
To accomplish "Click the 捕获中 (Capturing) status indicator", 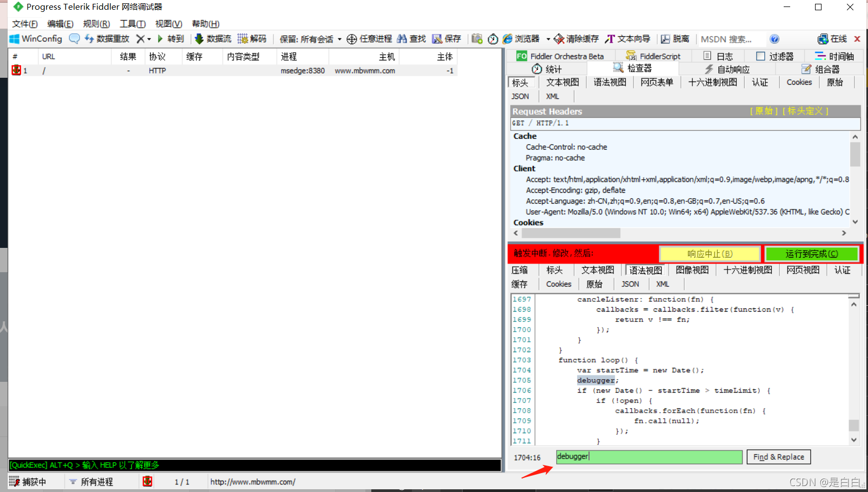I will [x=28, y=482].
